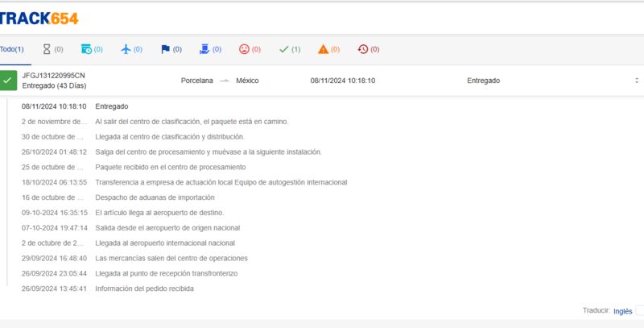Filter by info received package-clock icon
This screenshot has width=644, height=328.
click(x=87, y=49)
